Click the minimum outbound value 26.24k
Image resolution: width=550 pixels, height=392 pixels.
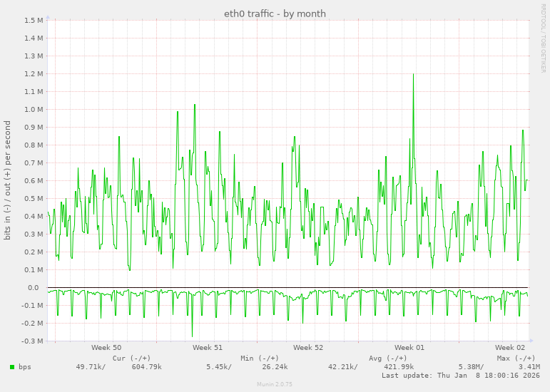pos(275,367)
